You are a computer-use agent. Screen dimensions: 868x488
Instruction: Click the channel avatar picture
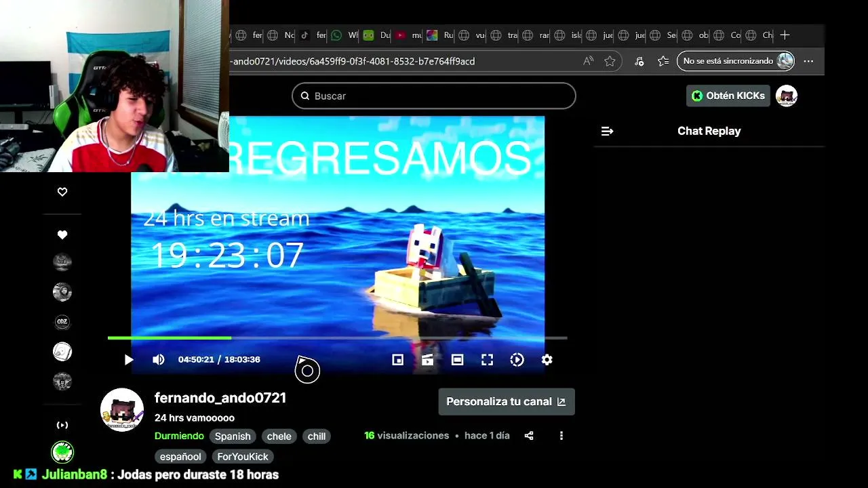(x=122, y=410)
